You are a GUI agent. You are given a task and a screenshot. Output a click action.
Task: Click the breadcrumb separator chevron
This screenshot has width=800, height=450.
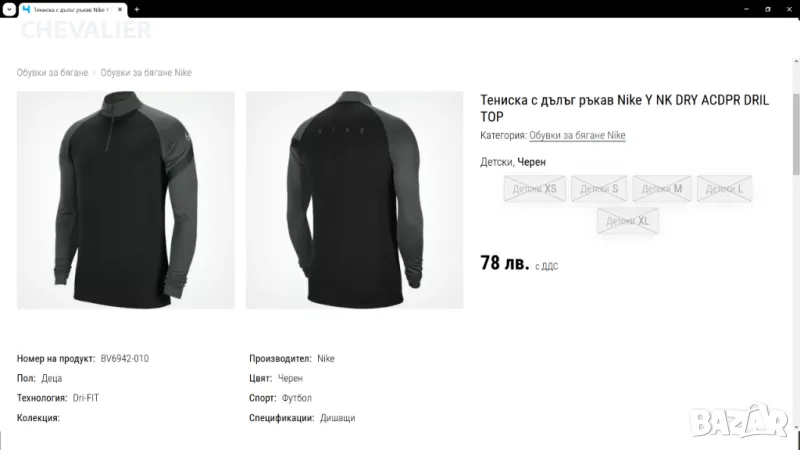(94, 73)
